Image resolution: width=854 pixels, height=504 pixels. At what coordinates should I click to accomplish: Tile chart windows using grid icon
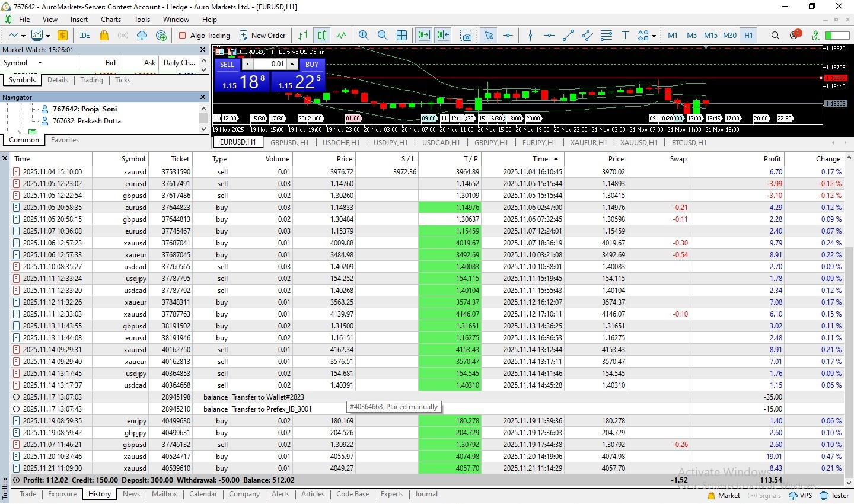pos(401,36)
